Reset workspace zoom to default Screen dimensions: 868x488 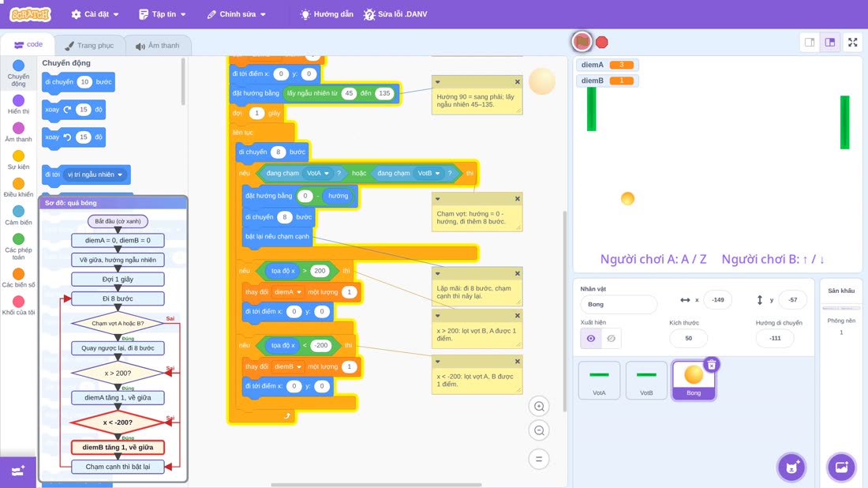coord(539,459)
